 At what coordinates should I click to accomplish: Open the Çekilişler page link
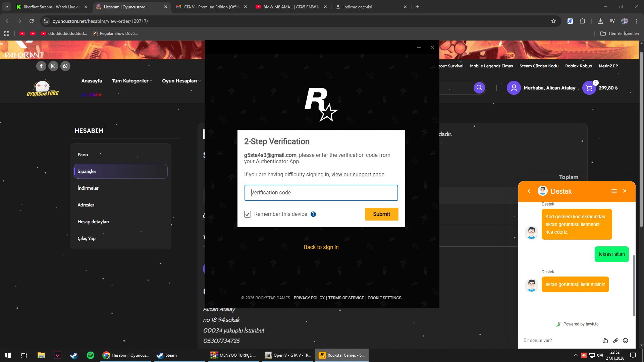(92, 95)
